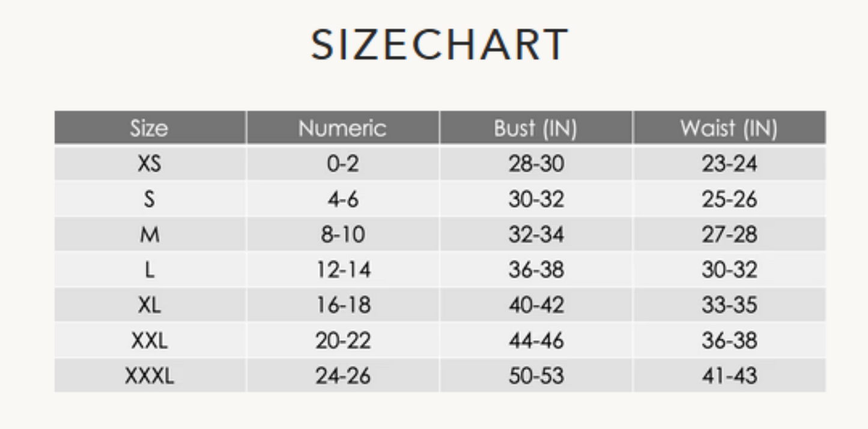
Task: Click the M size row label
Action: click(149, 235)
